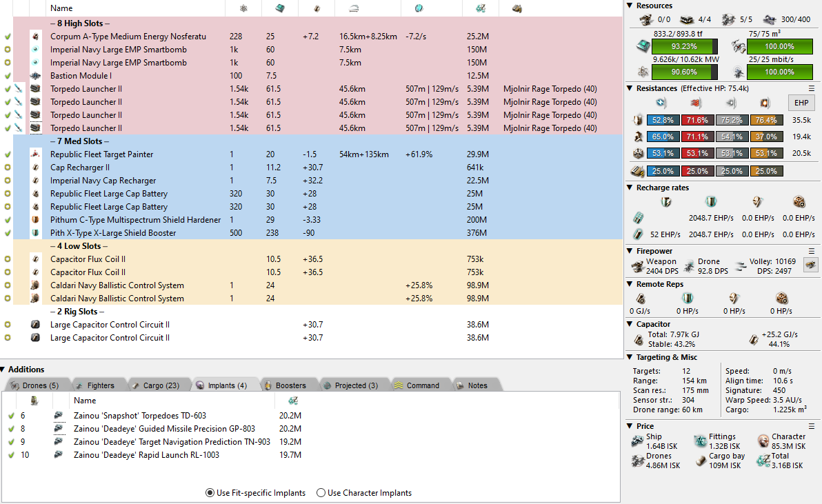Click the Pith X-Type Shield Booster icon
822x504 pixels.
click(36, 233)
